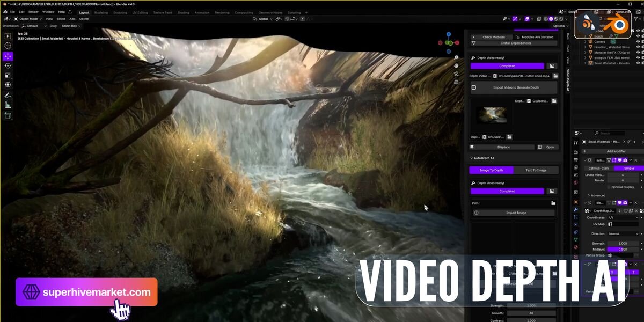Image resolution: width=644 pixels, height=322 pixels.
Task: Activate the Rotate tool
Action: click(x=8, y=65)
